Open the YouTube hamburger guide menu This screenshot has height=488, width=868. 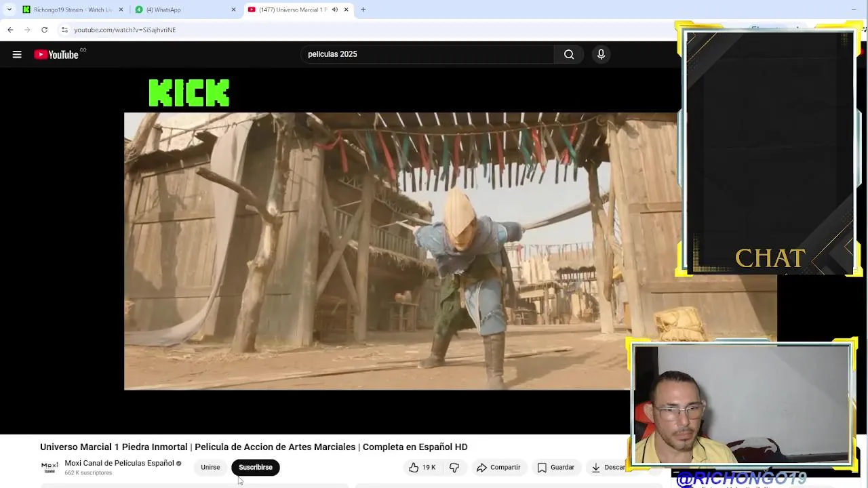[17, 54]
